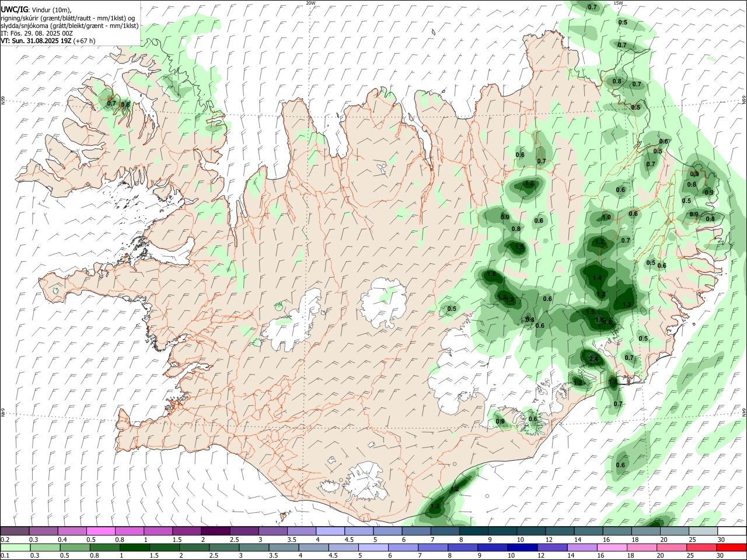
Task: Click the 'IT: Fös. 29. 08. 2025 00Z' line
Action: click(37, 33)
